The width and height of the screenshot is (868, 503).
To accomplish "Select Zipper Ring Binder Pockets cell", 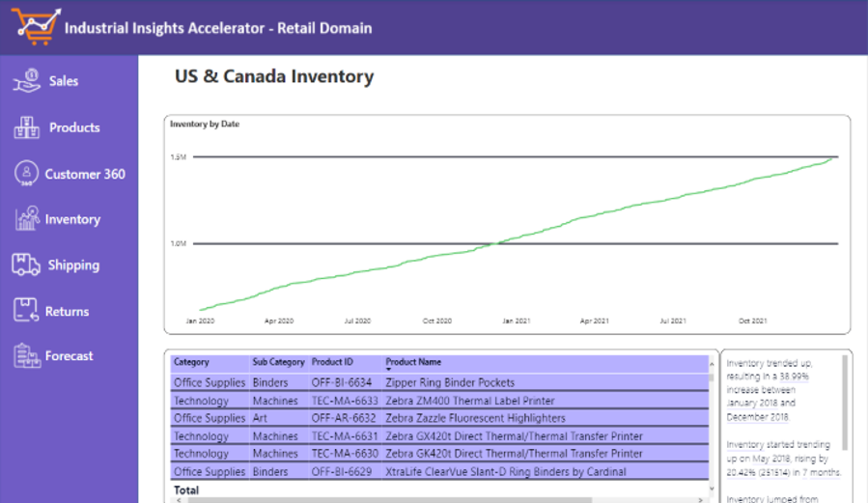I will click(450, 382).
